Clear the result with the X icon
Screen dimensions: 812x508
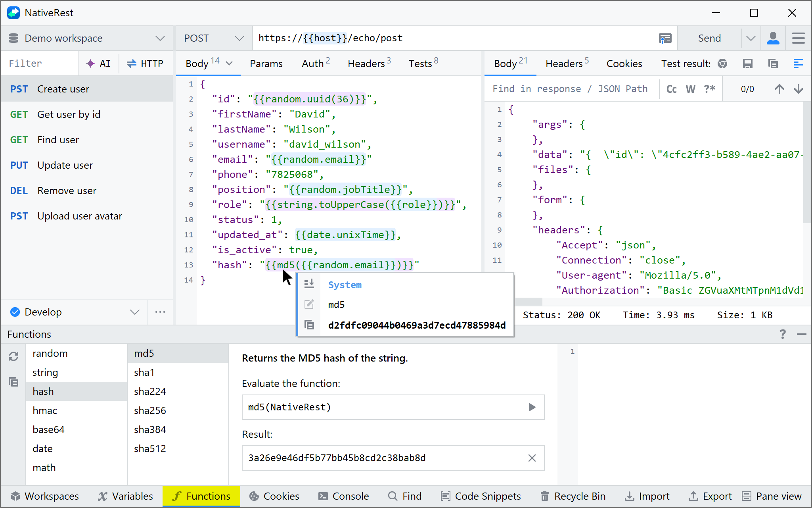point(532,458)
